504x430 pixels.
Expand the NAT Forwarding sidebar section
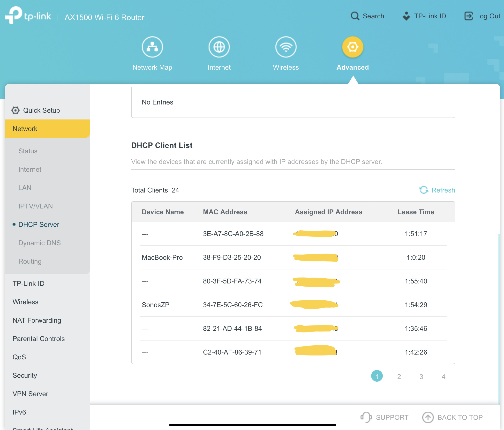37,320
